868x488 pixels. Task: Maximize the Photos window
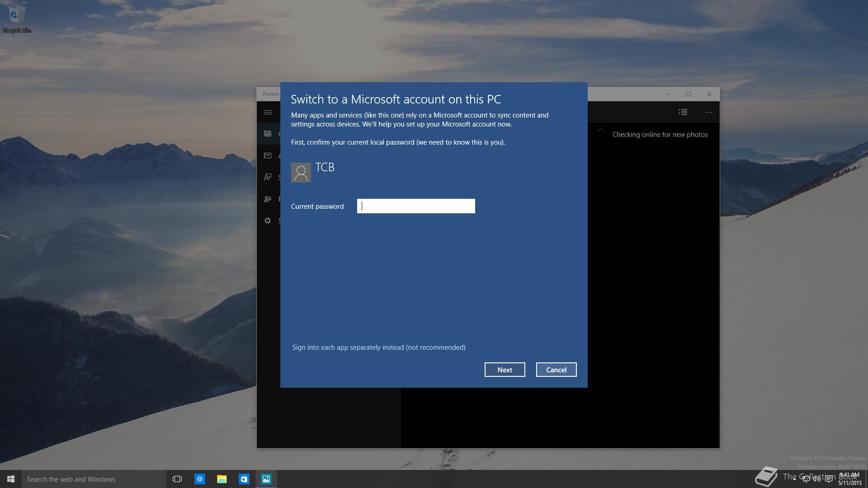(x=689, y=94)
